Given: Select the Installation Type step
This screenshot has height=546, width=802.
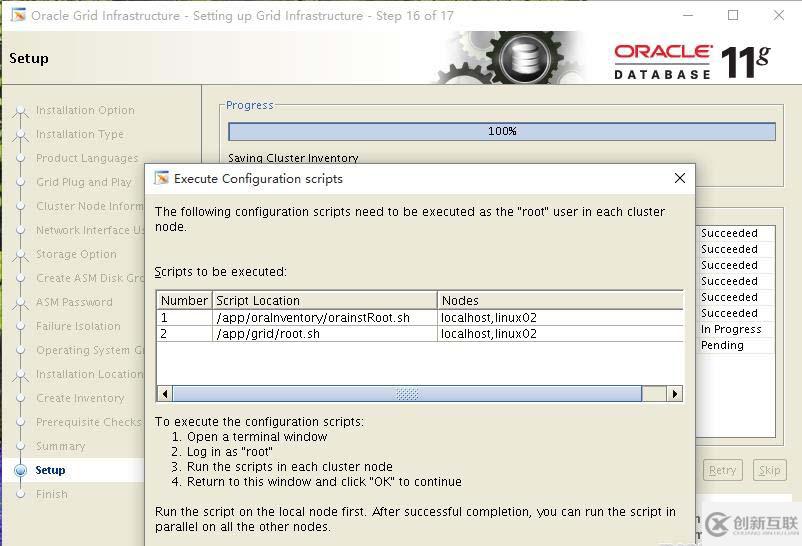Looking at the screenshot, I should (x=80, y=134).
